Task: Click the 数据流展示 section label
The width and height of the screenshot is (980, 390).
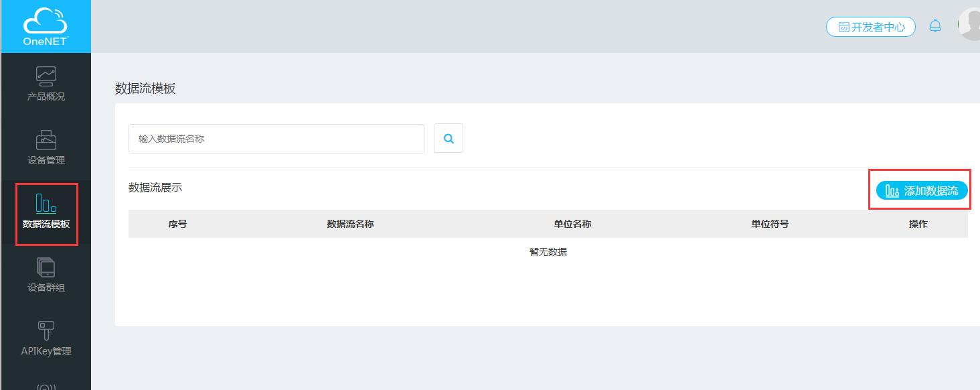Action: click(x=155, y=188)
